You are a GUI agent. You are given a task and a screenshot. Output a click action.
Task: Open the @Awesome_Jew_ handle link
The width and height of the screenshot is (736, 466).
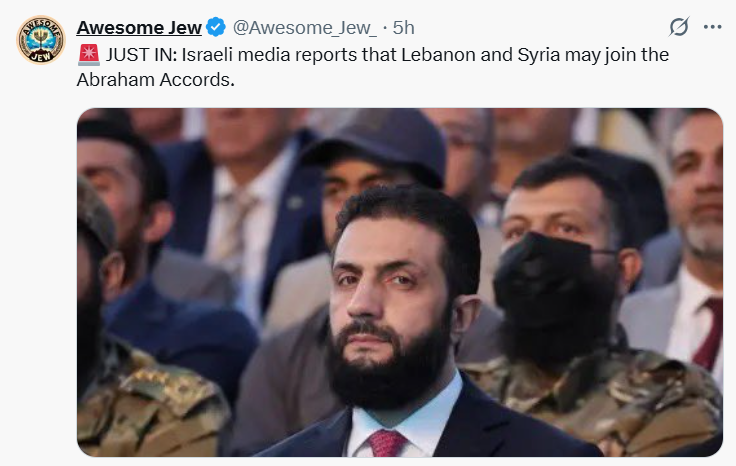304,28
